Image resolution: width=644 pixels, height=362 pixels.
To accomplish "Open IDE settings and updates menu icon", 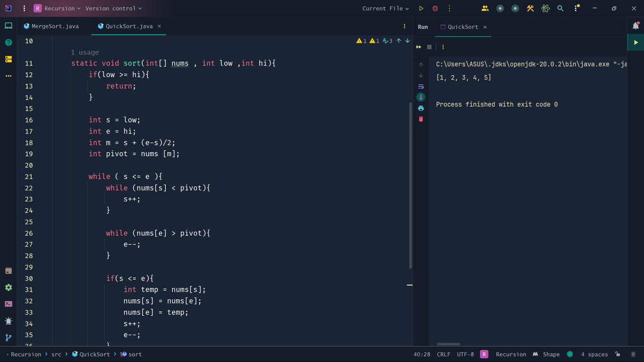I will [x=575, y=8].
